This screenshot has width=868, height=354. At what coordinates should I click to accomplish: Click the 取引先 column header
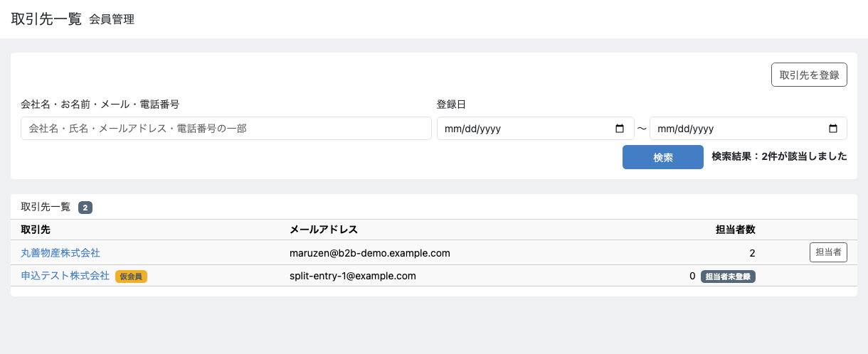coord(36,230)
